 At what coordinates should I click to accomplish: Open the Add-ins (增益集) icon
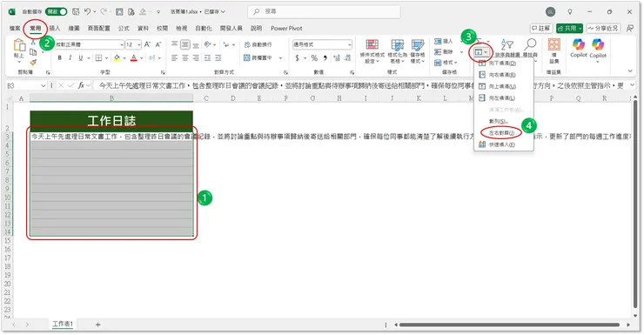(554, 44)
